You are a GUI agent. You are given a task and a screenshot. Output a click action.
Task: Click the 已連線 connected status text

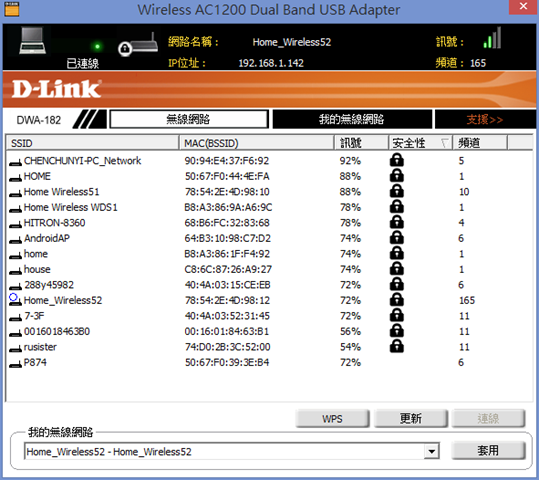pyautogui.click(x=82, y=63)
